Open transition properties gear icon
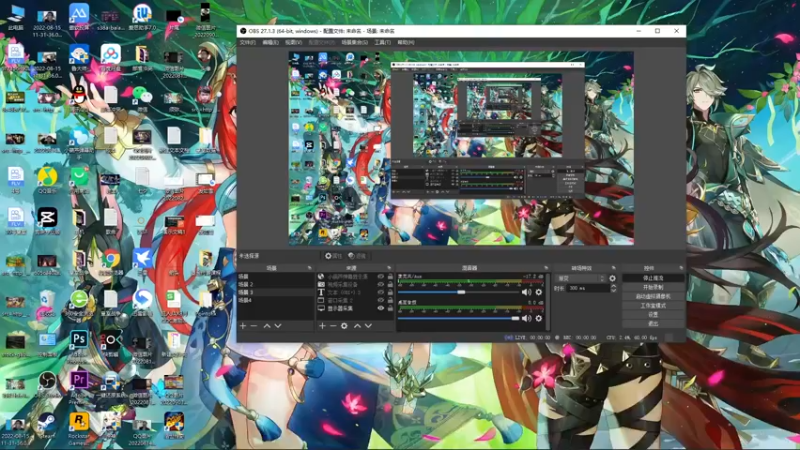Screen dimensions: 800x450 [x=612, y=278]
